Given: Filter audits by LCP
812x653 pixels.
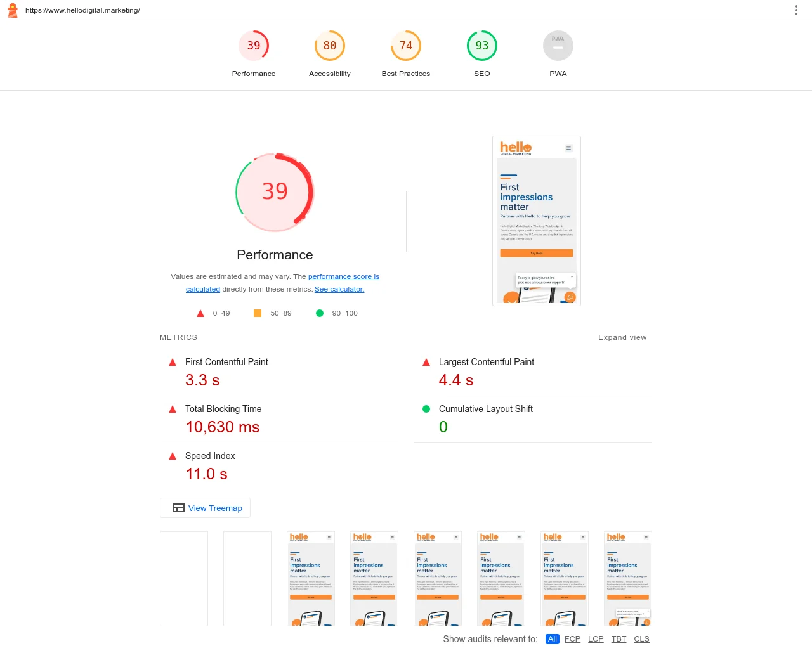Looking at the screenshot, I should (x=596, y=639).
